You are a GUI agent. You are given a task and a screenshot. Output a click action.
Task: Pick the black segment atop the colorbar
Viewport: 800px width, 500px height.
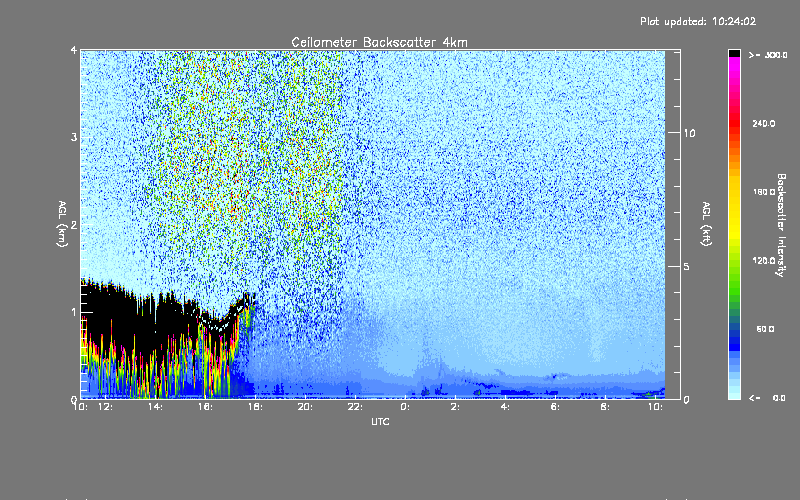coord(734,53)
